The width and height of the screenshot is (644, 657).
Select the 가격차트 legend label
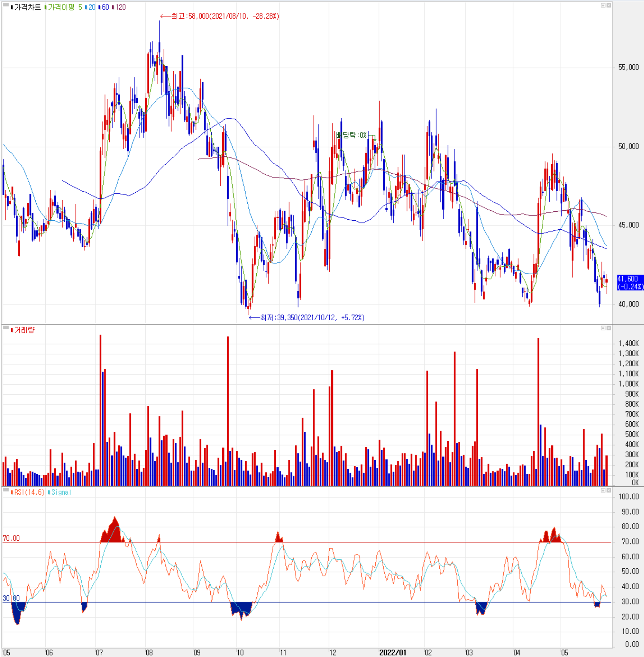(x=27, y=7)
